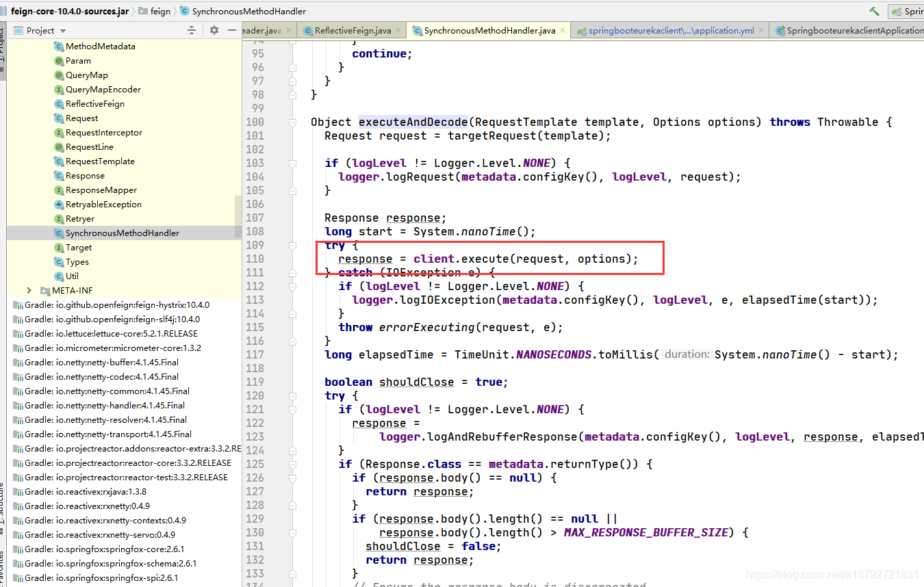The height and width of the screenshot is (587, 924).
Task: Click the Collapse All icon in Project panel
Action: click(x=192, y=30)
